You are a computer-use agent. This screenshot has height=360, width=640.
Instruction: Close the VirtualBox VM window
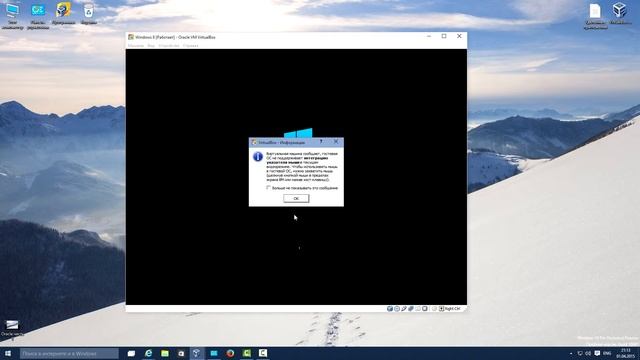[459, 36]
